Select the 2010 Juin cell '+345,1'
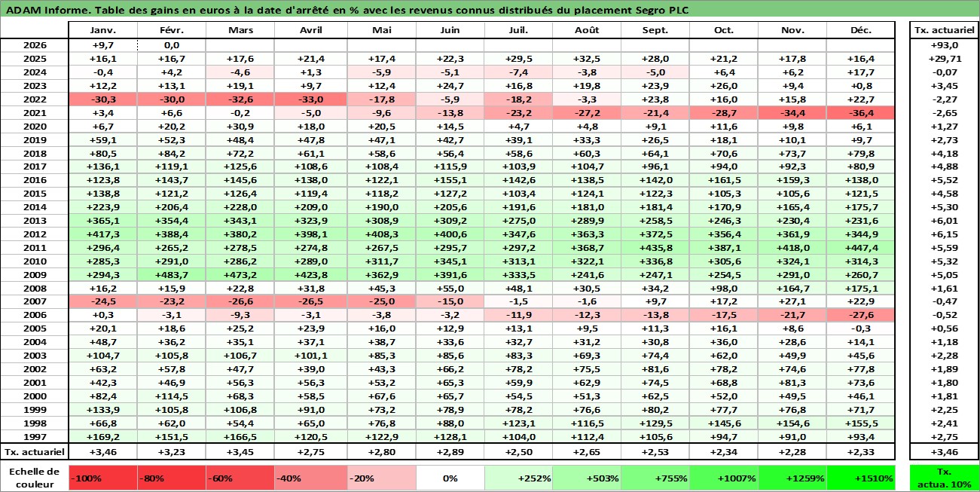Viewport: 980px width, 492px height. [450, 261]
